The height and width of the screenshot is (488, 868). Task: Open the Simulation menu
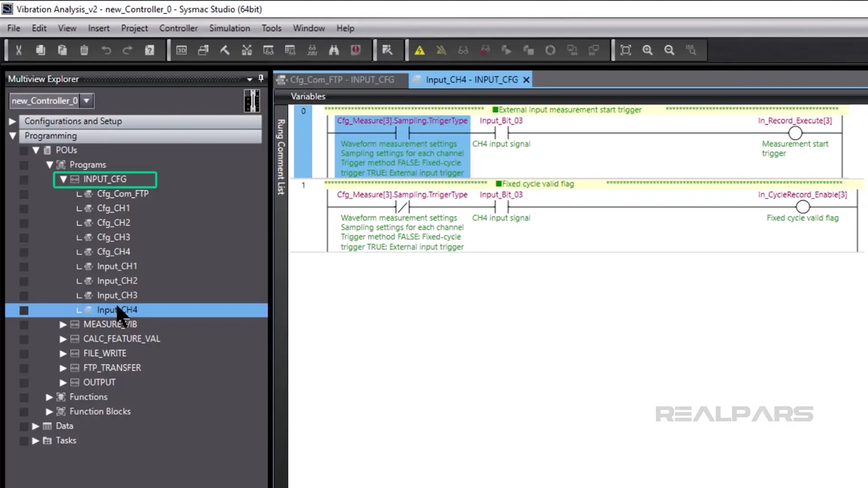(229, 28)
